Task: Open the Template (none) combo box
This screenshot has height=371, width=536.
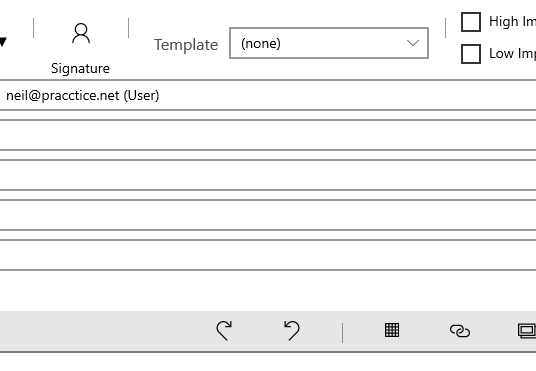Action: [x=329, y=43]
